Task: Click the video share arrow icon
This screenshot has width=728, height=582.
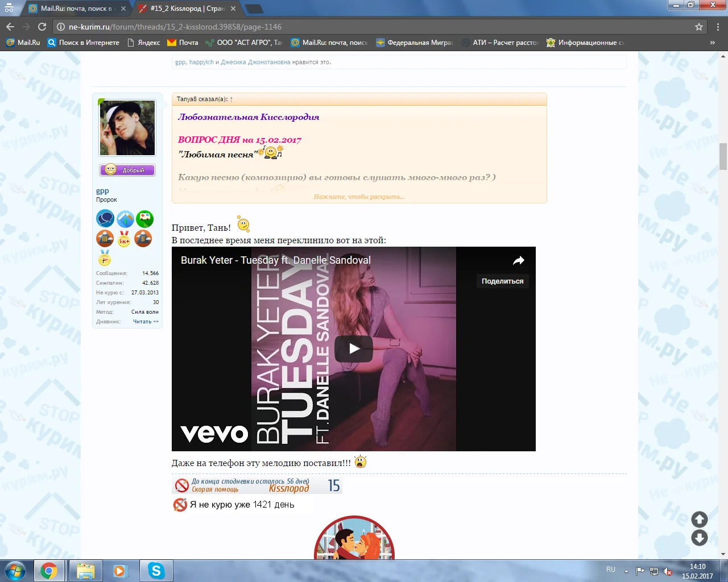Action: 518,260
